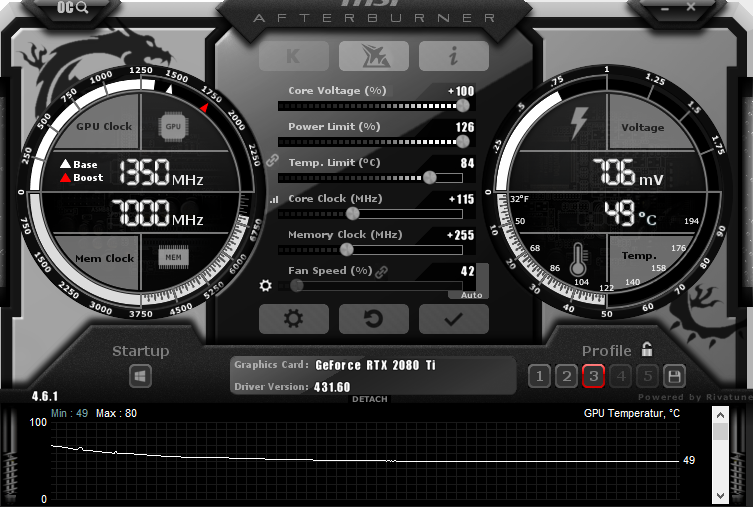Screen dimensions: 753x507
Task: Click the Temp. Limit slider knob
Action: tap(429, 178)
